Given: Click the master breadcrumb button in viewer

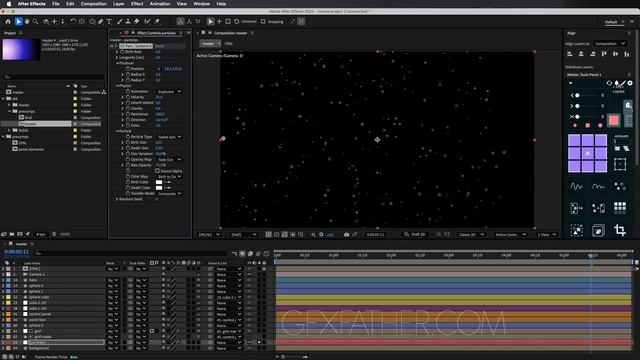Looking at the screenshot, I should [210, 43].
